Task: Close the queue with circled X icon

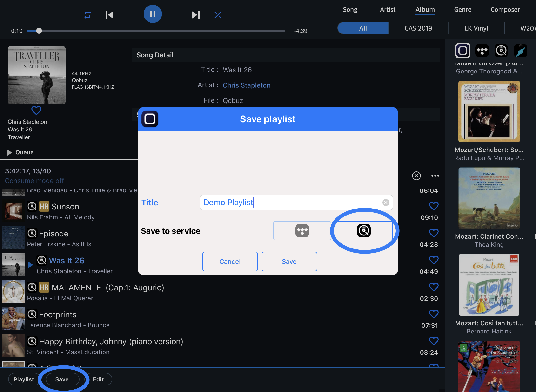Action: pos(416,176)
